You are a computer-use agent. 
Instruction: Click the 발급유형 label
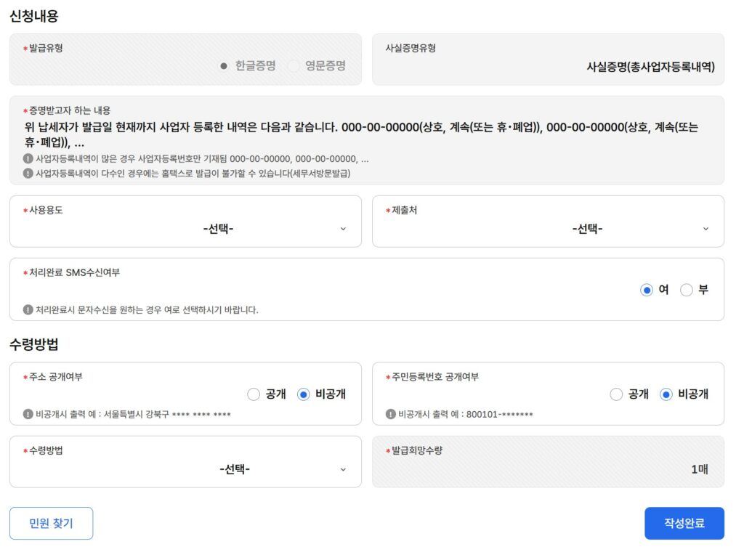coord(46,48)
